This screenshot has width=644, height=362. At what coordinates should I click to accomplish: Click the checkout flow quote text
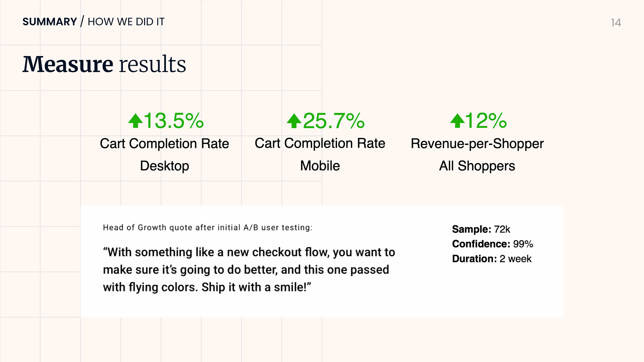(249, 270)
